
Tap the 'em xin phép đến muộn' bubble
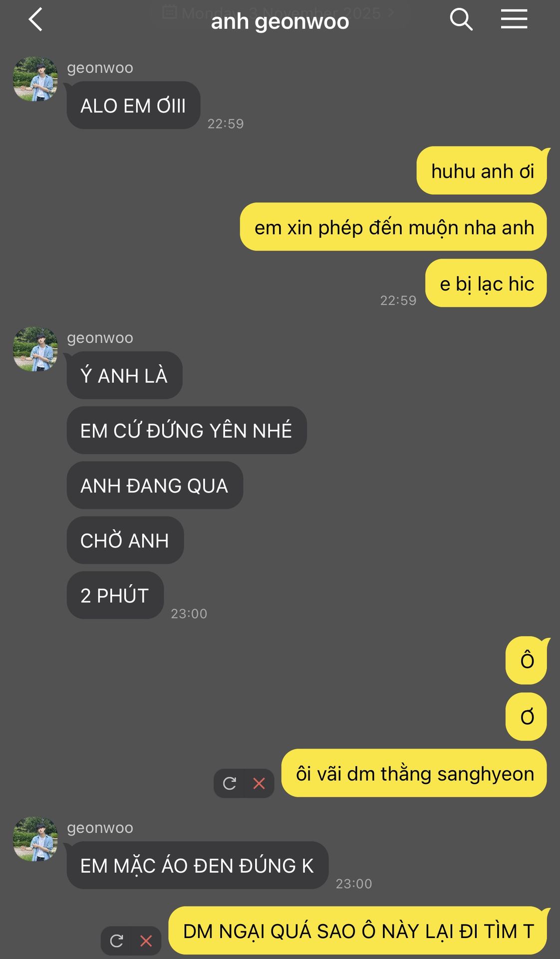[393, 227]
